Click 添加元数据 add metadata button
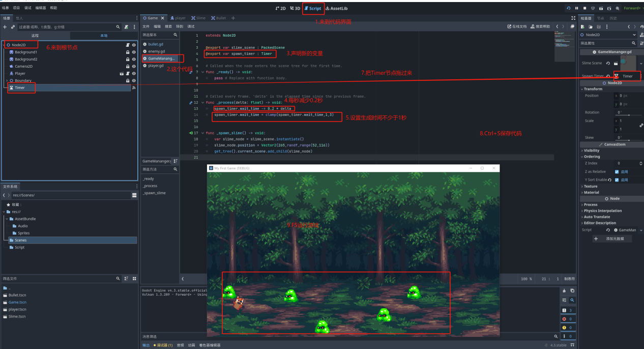The width and height of the screenshot is (644, 349). click(x=612, y=239)
